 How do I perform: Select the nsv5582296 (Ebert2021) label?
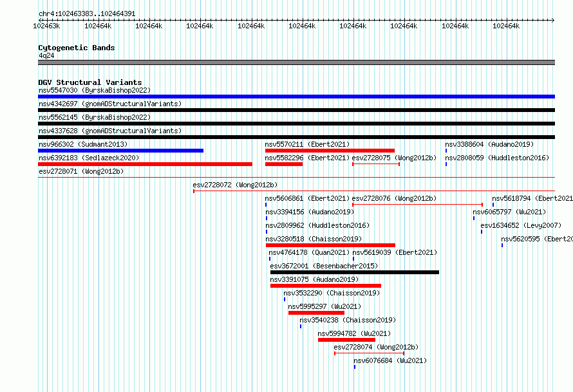click(307, 158)
